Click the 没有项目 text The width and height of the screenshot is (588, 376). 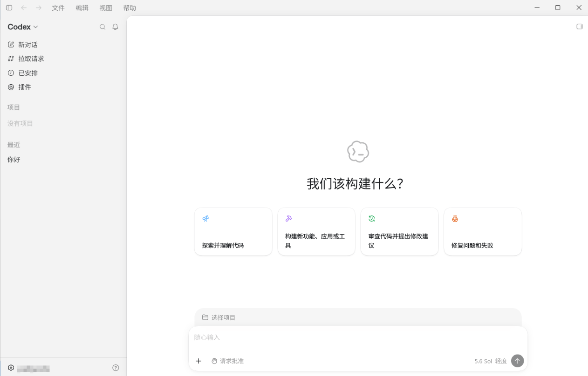[x=20, y=123]
